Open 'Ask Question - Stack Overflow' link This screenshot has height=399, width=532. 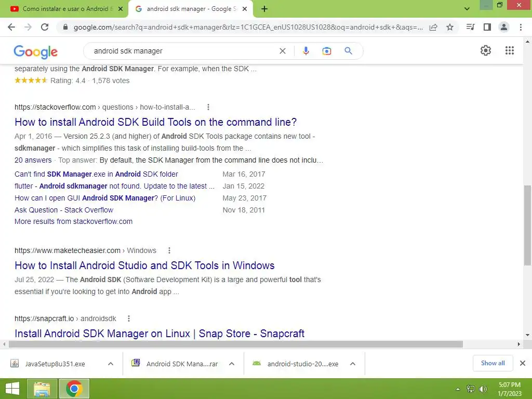coord(64,210)
